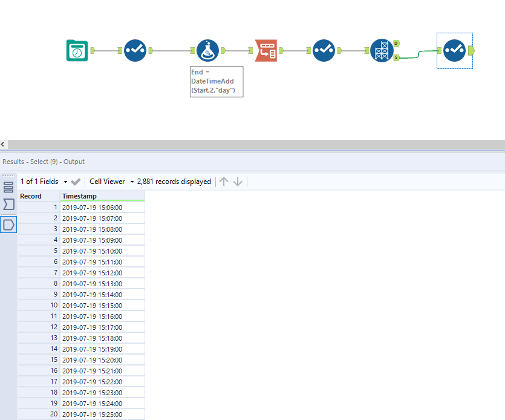Show input anchor data in results sidebar
The width and height of the screenshot is (505, 420).
click(8, 205)
